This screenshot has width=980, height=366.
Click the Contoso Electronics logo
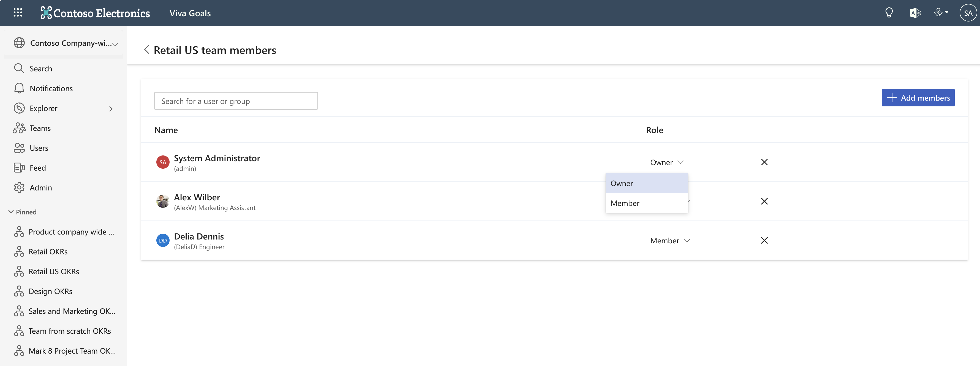point(96,13)
